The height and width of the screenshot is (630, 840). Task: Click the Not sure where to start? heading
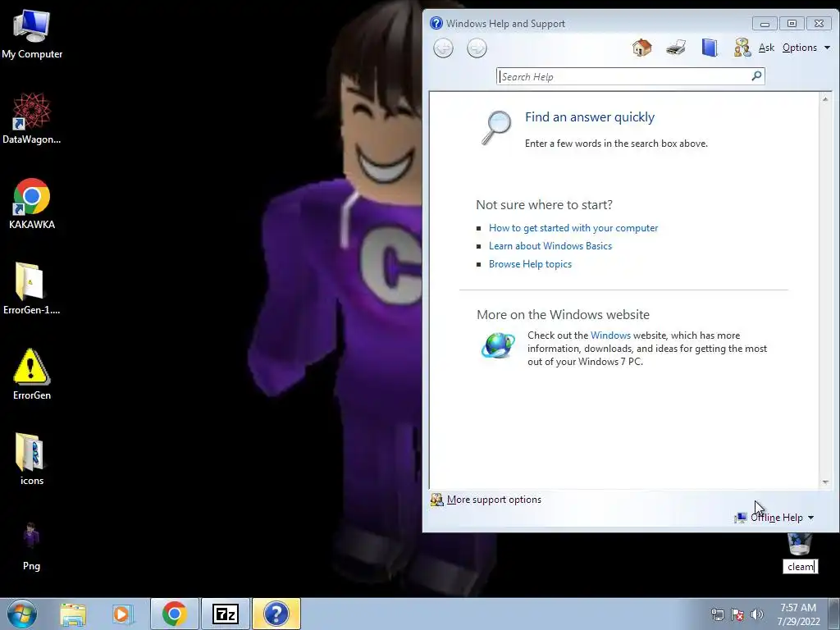pos(544,204)
